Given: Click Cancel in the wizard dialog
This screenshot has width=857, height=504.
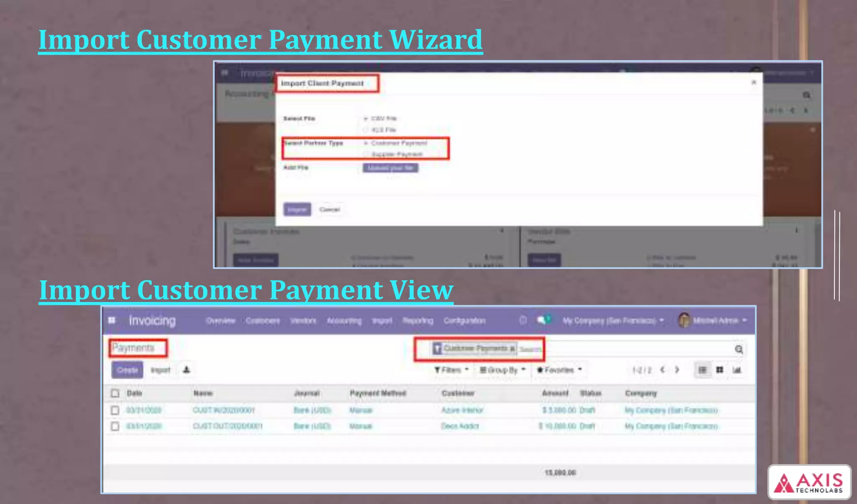Looking at the screenshot, I should point(330,209).
